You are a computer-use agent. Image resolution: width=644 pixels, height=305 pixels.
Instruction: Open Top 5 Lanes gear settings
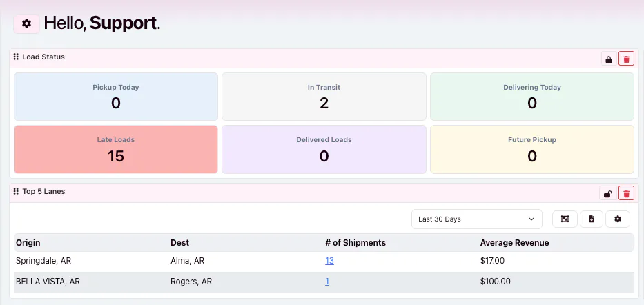click(618, 219)
